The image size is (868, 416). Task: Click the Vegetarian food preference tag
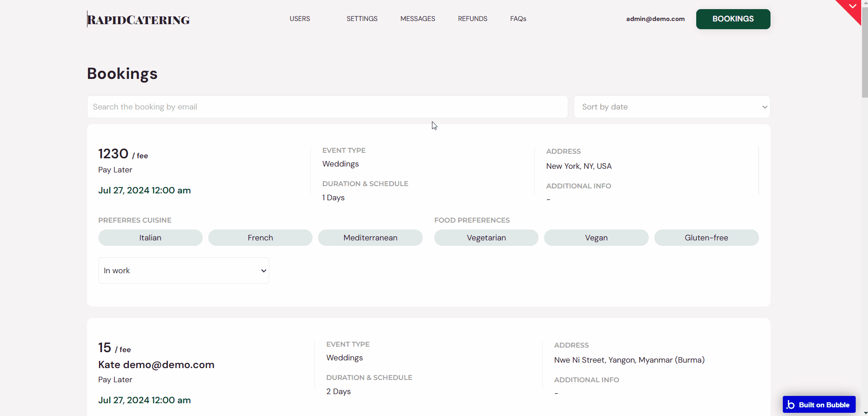click(486, 238)
